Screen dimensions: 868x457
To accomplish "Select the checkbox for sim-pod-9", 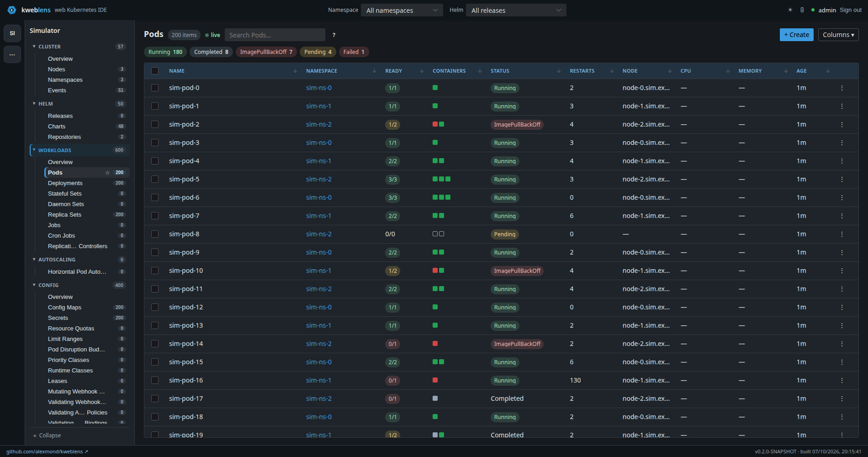I will (155, 252).
